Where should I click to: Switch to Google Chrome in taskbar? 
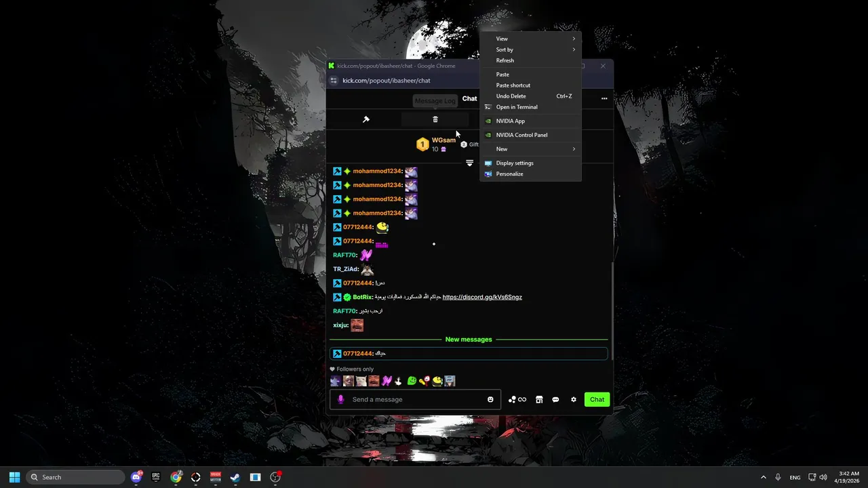[x=176, y=477]
